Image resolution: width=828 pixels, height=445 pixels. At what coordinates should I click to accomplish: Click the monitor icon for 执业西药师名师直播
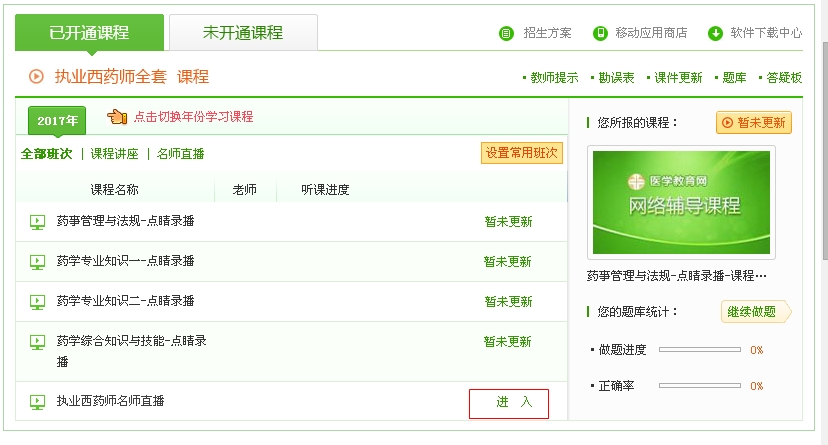[38, 402]
